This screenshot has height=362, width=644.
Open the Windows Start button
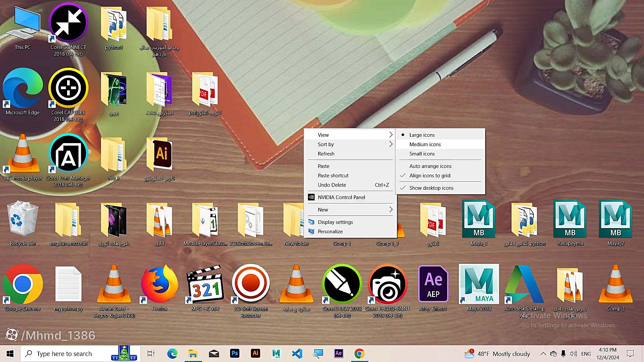pyautogui.click(x=10, y=354)
